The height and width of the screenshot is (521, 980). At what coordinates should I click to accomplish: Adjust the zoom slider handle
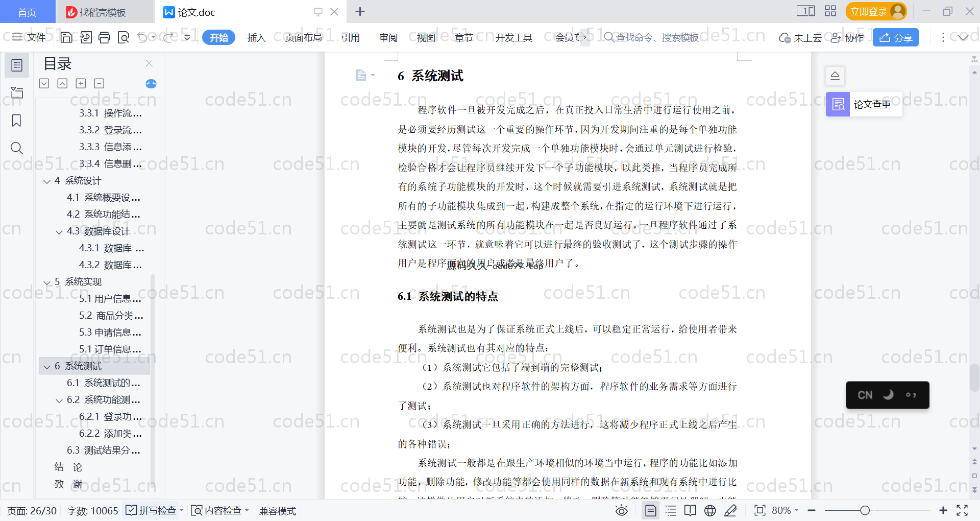[865, 510]
